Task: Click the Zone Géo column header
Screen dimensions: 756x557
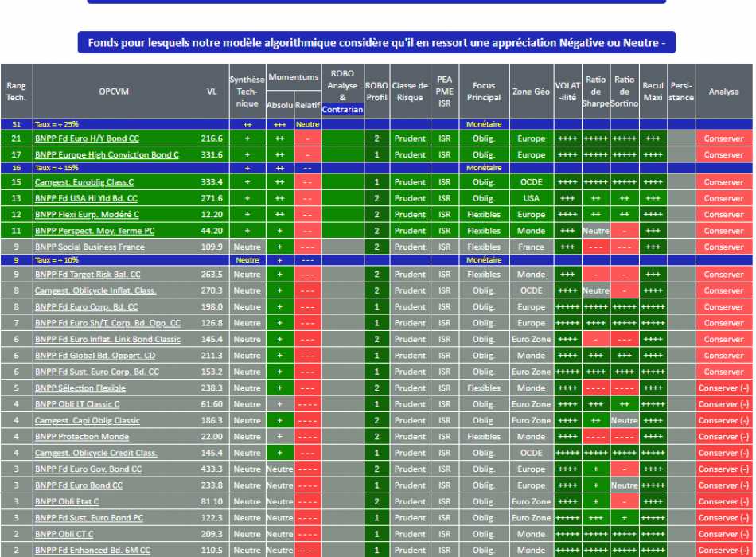Action: pos(531,92)
